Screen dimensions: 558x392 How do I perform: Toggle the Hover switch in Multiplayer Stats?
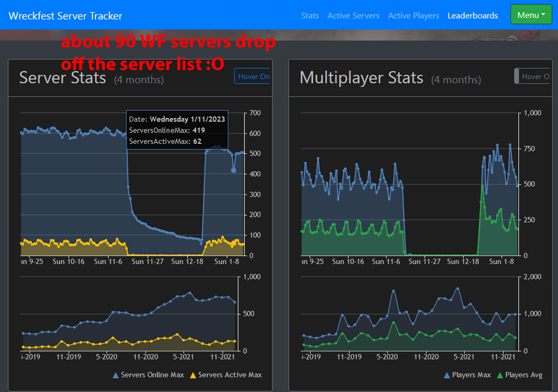pyautogui.click(x=532, y=76)
